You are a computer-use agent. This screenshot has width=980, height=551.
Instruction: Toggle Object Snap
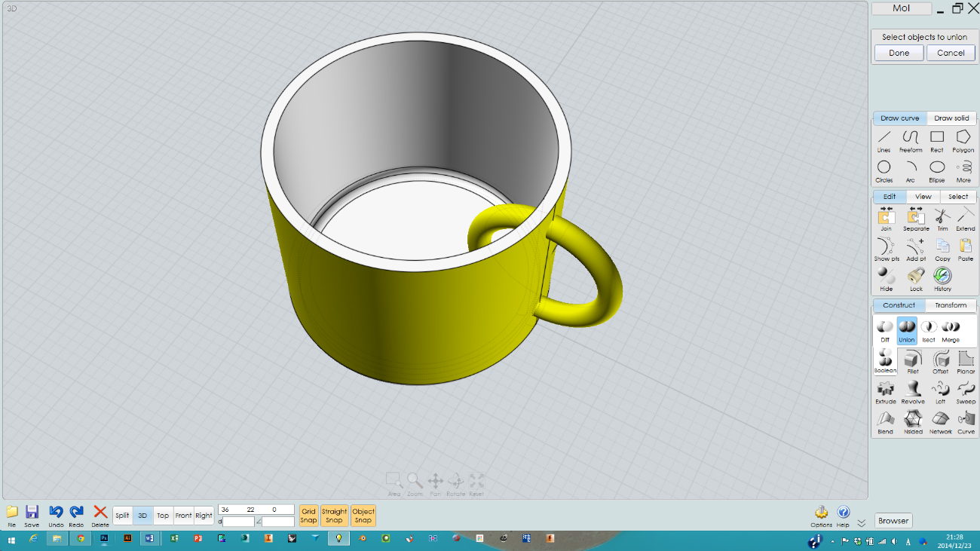tap(363, 516)
